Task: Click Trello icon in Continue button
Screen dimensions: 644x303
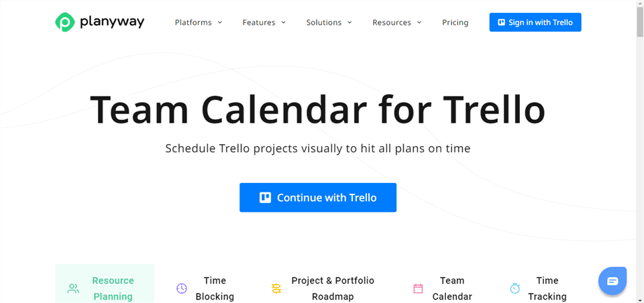Action: click(266, 198)
